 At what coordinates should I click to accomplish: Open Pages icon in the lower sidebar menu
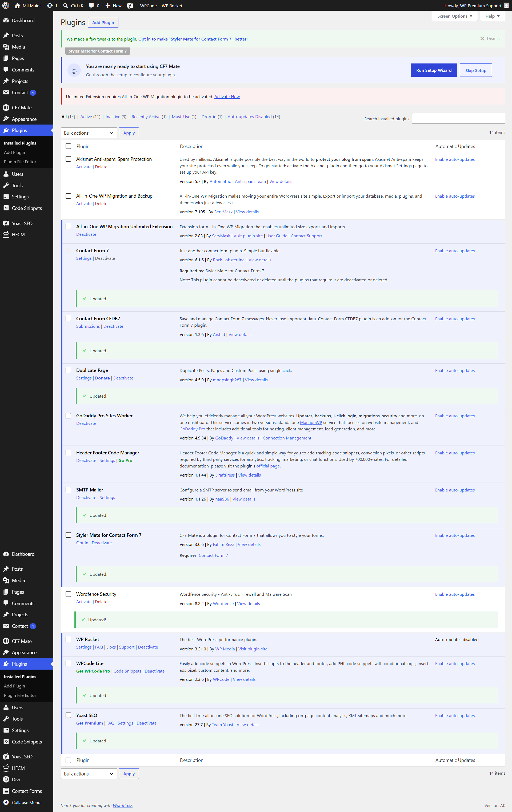click(6, 592)
